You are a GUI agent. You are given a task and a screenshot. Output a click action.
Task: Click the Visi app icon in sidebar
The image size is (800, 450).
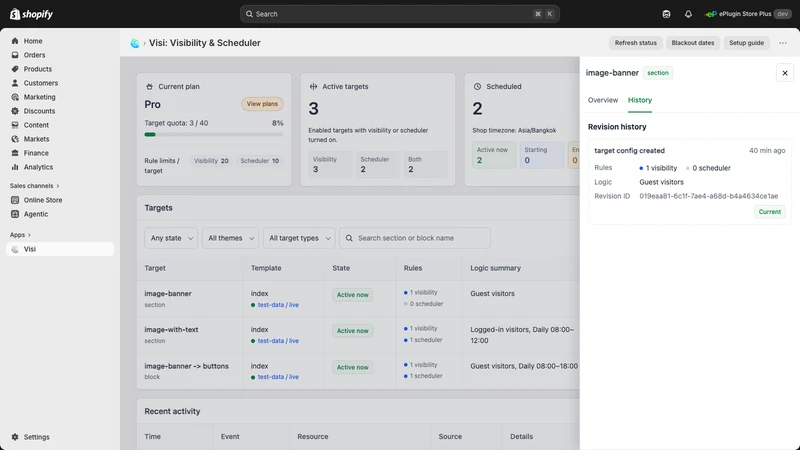point(15,249)
